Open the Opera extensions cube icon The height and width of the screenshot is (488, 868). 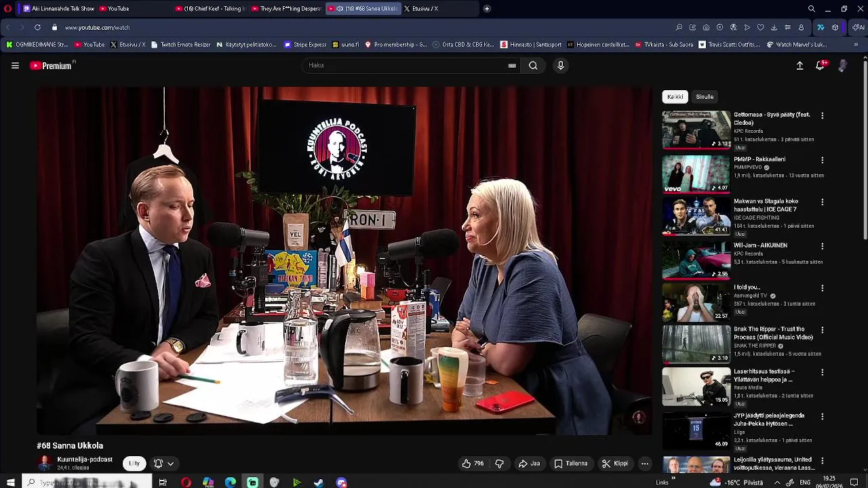(x=835, y=28)
